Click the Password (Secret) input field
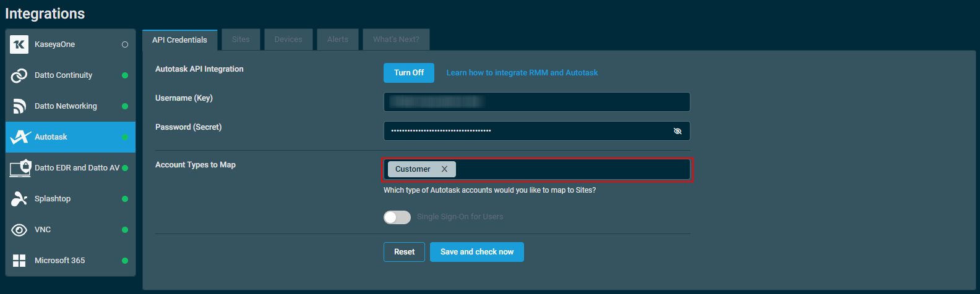The image size is (980, 294). point(536,131)
